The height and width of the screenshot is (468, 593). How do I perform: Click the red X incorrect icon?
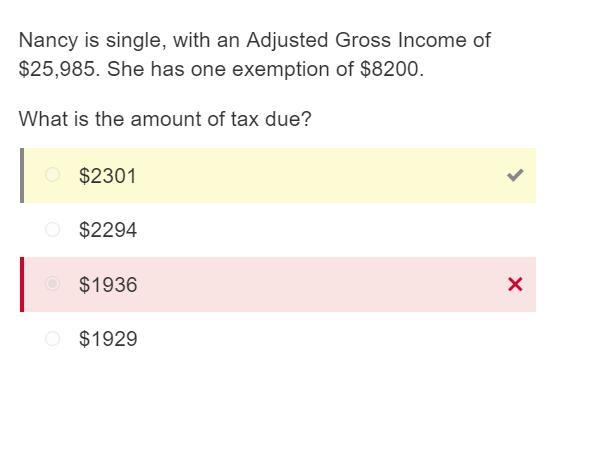pos(515,284)
